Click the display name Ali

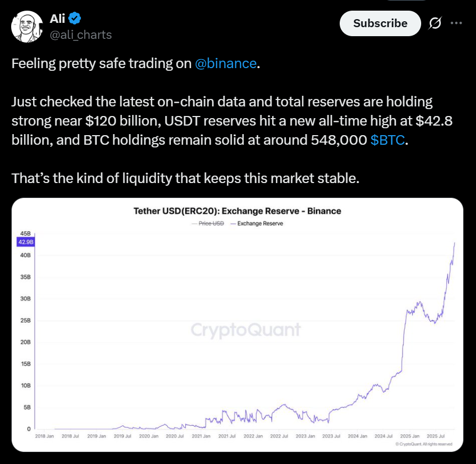point(58,20)
